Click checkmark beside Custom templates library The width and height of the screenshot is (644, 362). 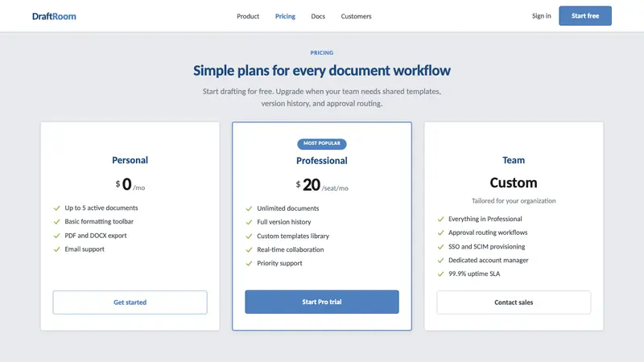point(249,236)
